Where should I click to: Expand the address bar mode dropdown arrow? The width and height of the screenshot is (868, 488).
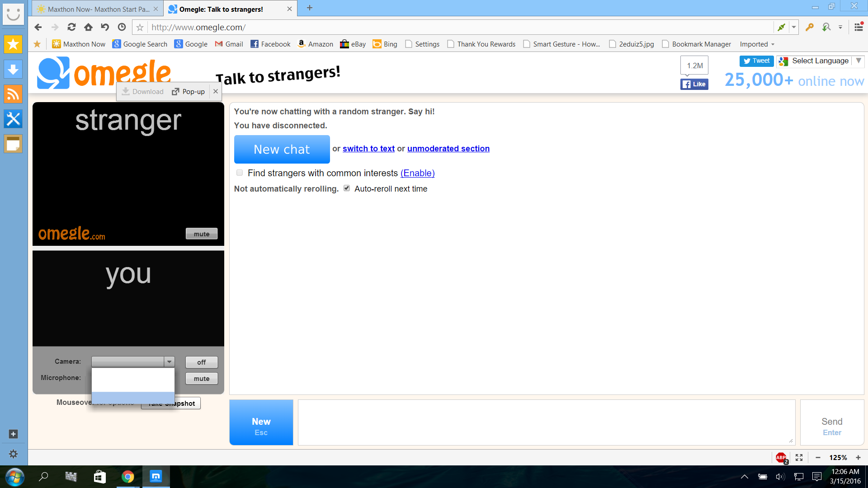point(794,27)
